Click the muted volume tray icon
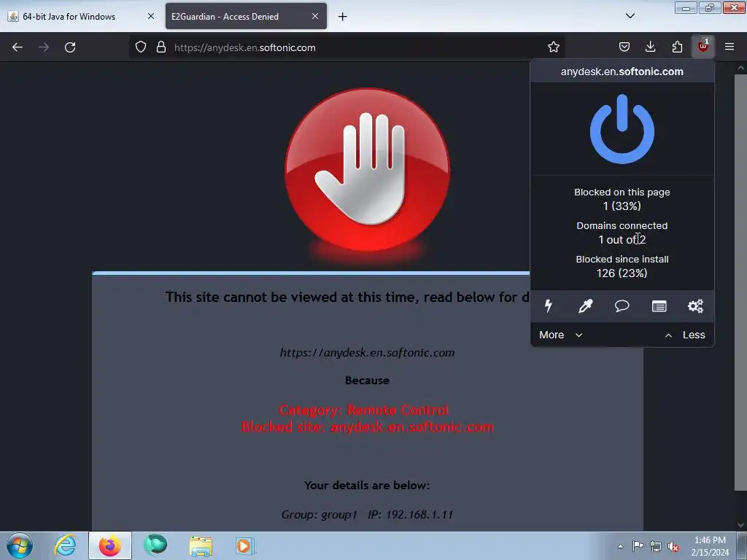 (673, 547)
